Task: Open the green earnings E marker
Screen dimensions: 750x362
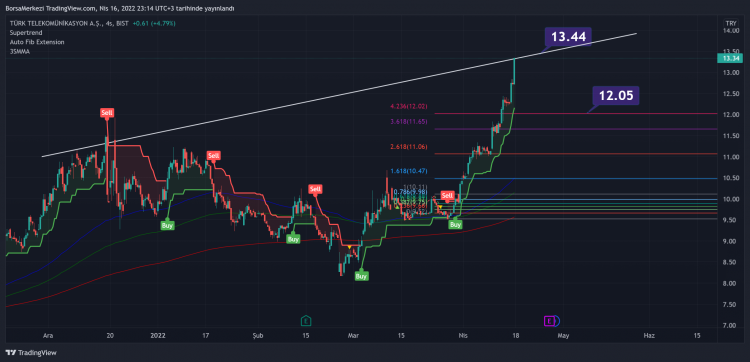Action: tap(306, 321)
